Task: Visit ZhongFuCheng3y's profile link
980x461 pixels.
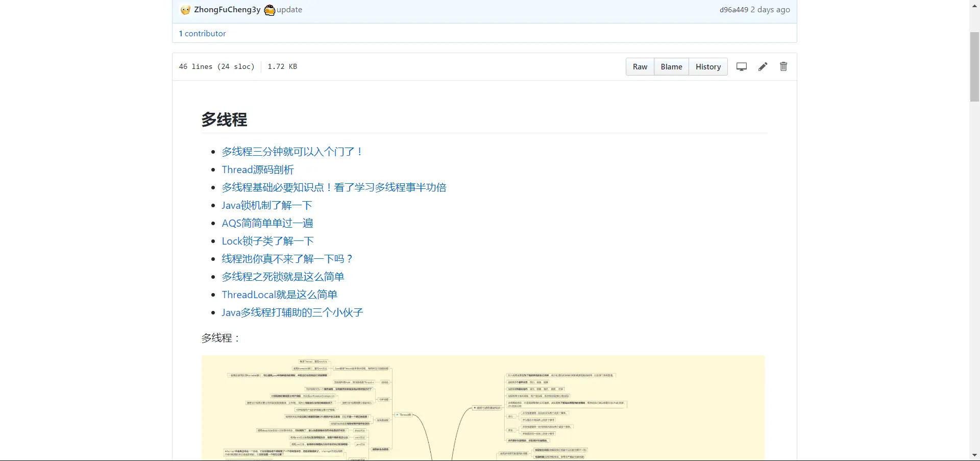Action: pos(226,10)
